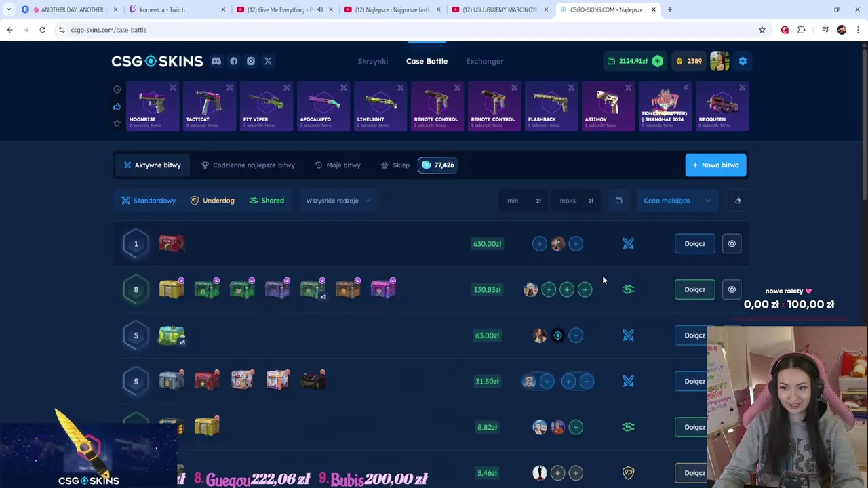Click the 77,426 gems balance
Viewport: 868px width, 488px height.
(437, 165)
